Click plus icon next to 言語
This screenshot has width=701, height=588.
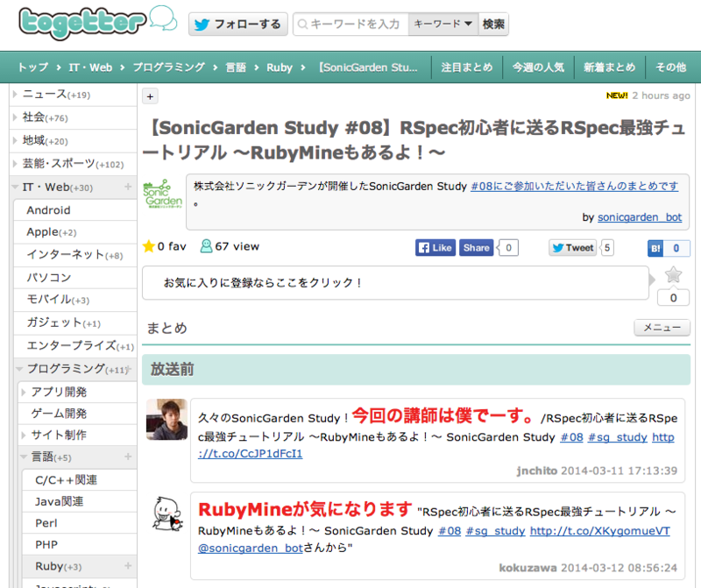[128, 457]
